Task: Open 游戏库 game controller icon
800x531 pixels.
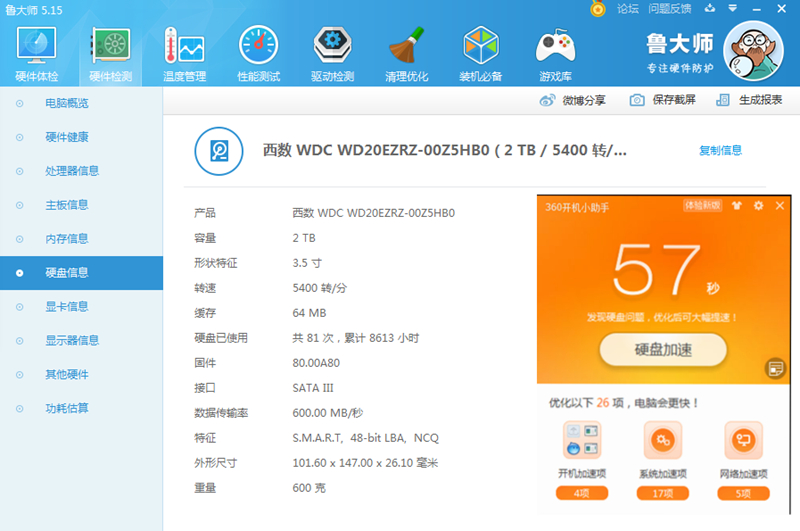Action: (x=555, y=54)
